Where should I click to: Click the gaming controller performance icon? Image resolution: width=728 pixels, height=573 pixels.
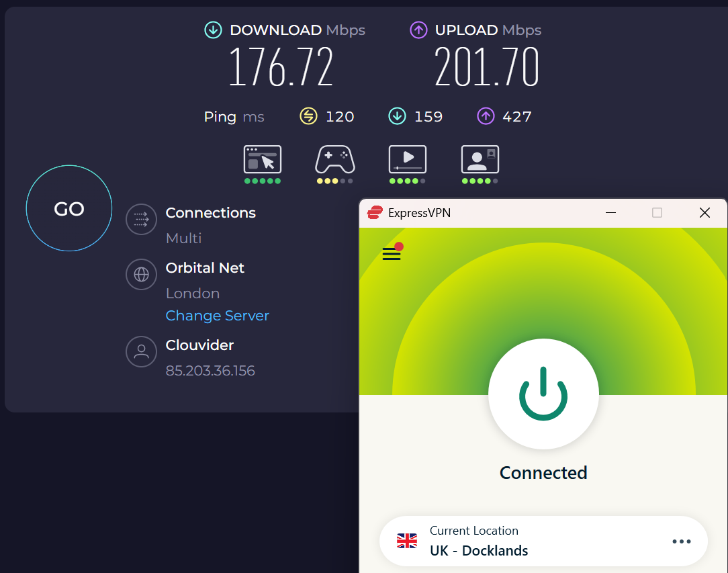(334, 161)
